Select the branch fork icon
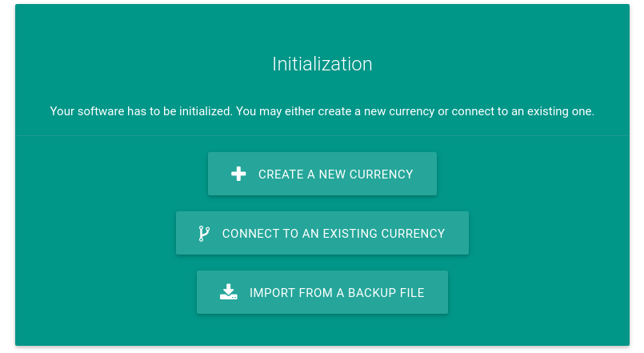This screenshot has width=644, height=353. (x=204, y=234)
